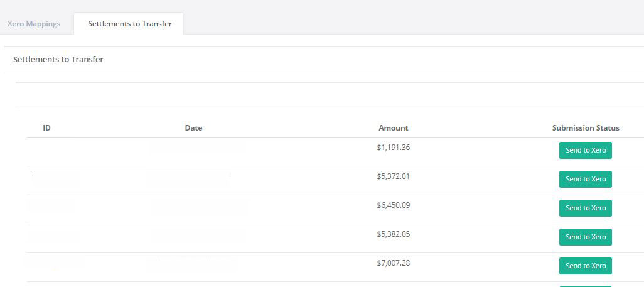Select the $6,450.09 amount cell
The width and height of the screenshot is (644, 287).
(x=394, y=205)
